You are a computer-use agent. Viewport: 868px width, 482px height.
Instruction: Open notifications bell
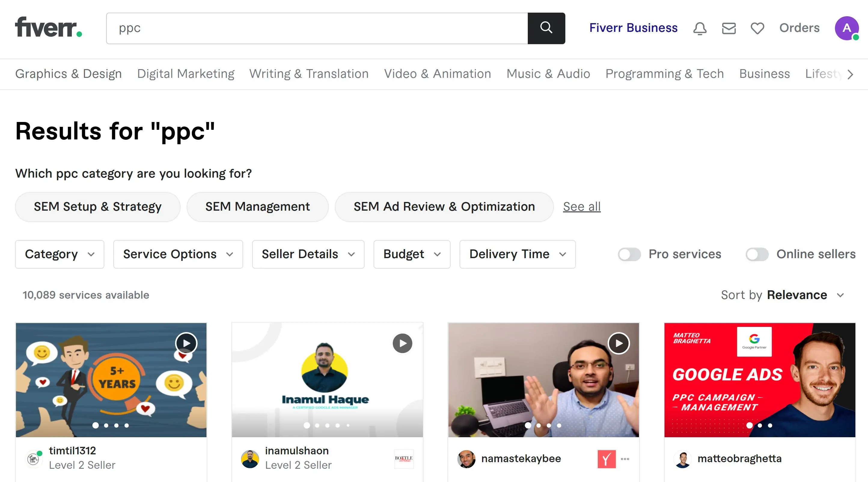(700, 28)
